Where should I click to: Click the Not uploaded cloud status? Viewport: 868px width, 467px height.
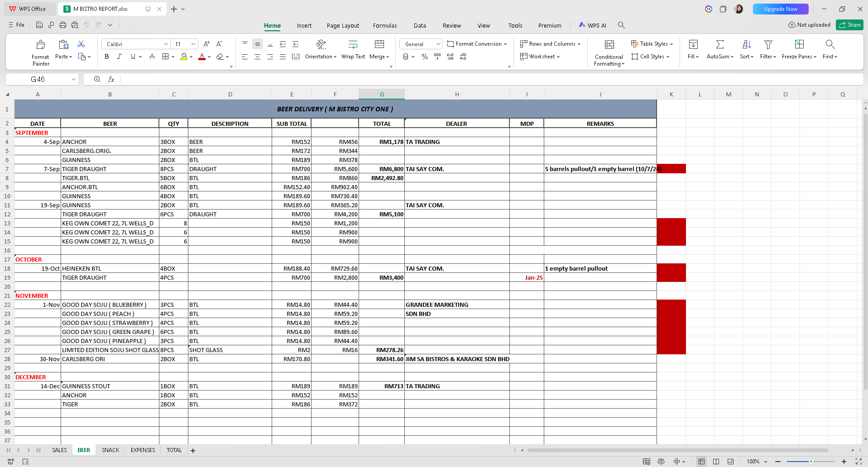pos(809,25)
